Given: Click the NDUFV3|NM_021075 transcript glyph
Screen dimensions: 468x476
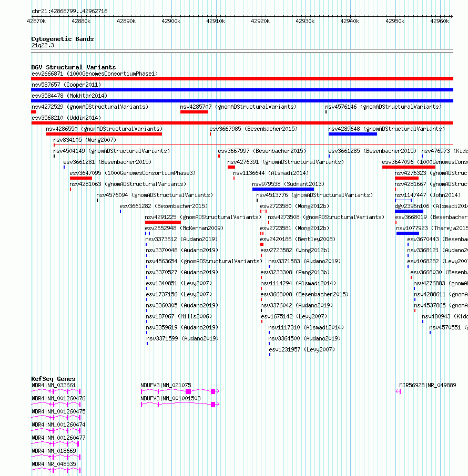Looking at the screenshot, I should 180,391.
